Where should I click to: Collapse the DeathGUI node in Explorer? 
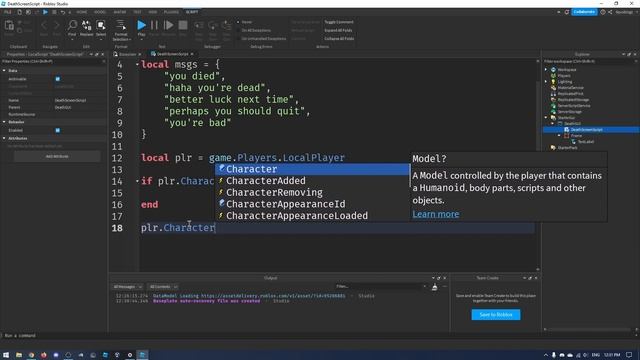click(553, 124)
